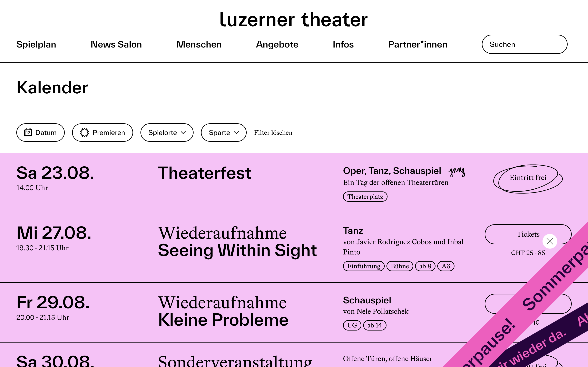Click Filter löschen link
Viewport: 588px width, 367px height.
tap(273, 133)
